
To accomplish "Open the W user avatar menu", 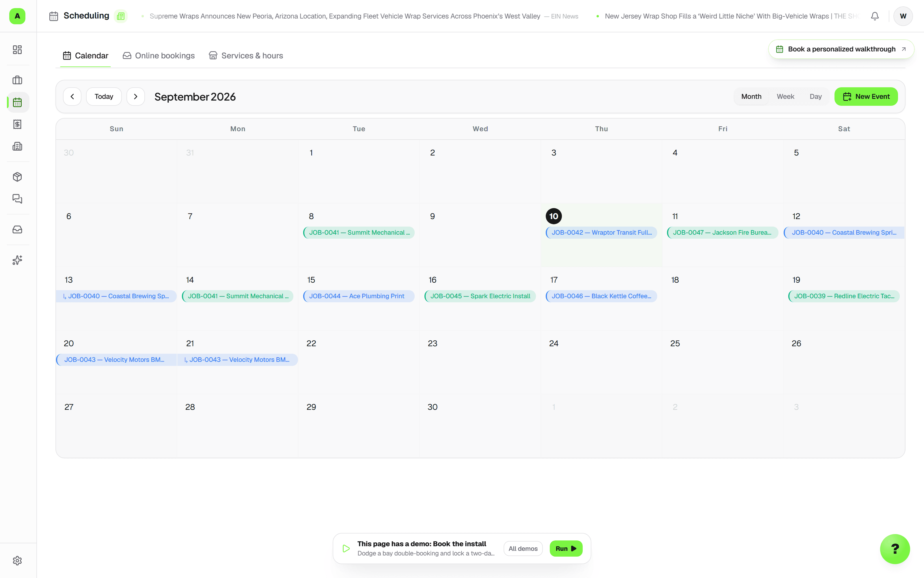I will tap(903, 16).
